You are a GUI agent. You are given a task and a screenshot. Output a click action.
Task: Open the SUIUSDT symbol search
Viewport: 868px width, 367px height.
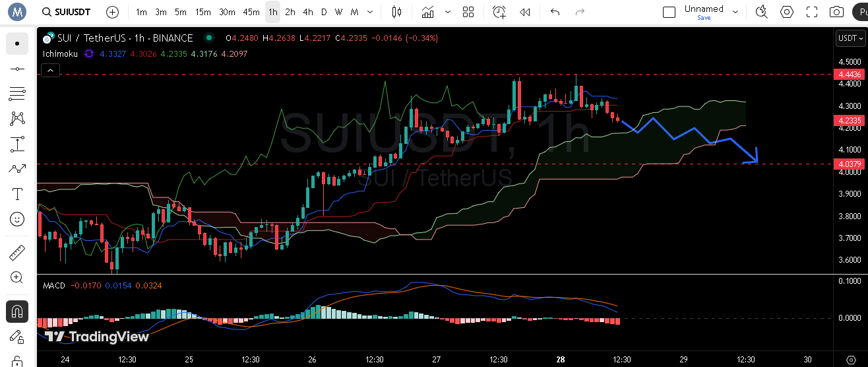[66, 12]
